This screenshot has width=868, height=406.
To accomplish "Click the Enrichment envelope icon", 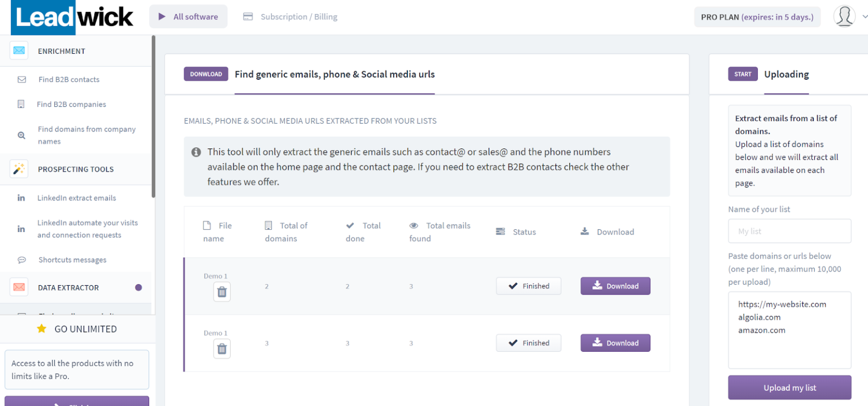I will coord(19,51).
